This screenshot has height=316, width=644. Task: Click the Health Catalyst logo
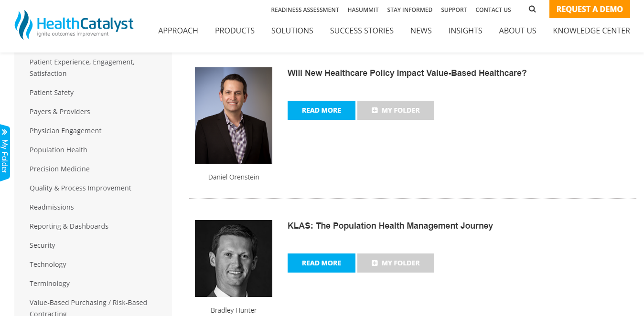74,25
